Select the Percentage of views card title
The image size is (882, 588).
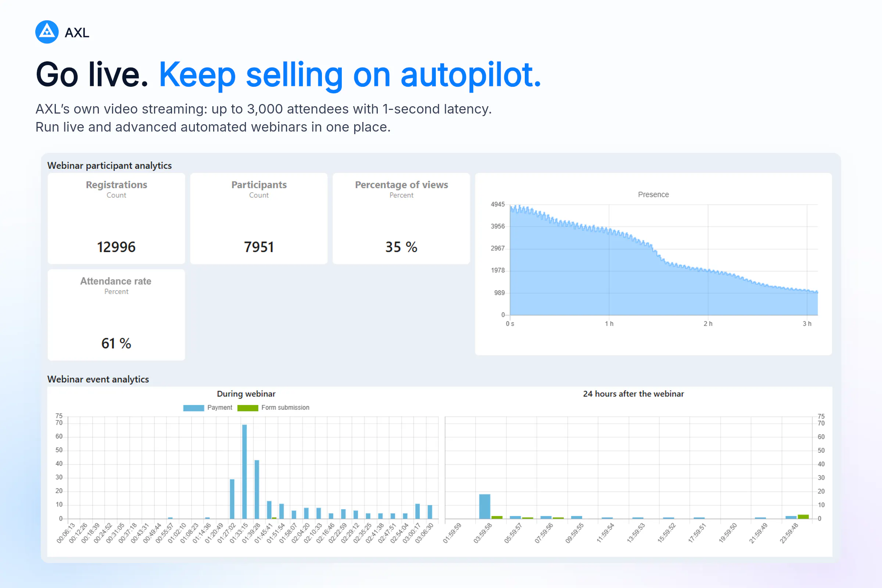(x=401, y=185)
